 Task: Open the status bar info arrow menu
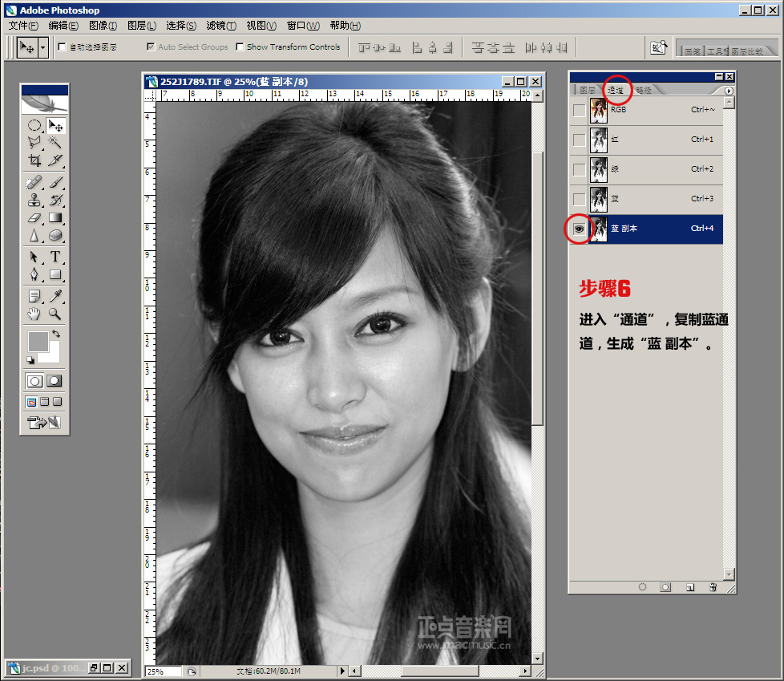(343, 671)
